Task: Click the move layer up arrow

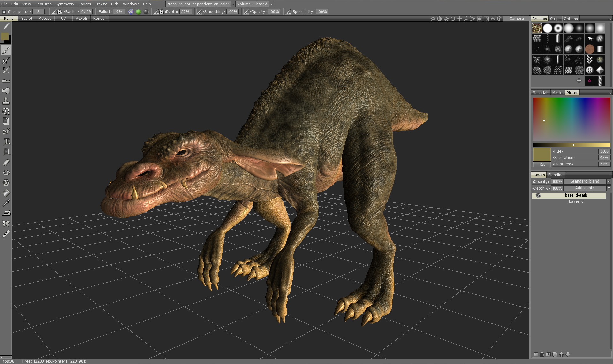Action: pos(561,354)
